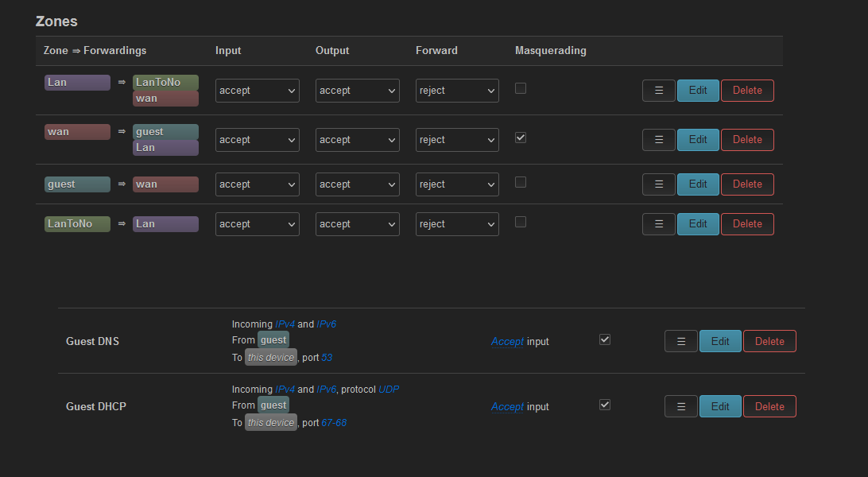The image size is (868, 477).
Task: Click the drag handle icon for Lan zone
Action: point(658,91)
